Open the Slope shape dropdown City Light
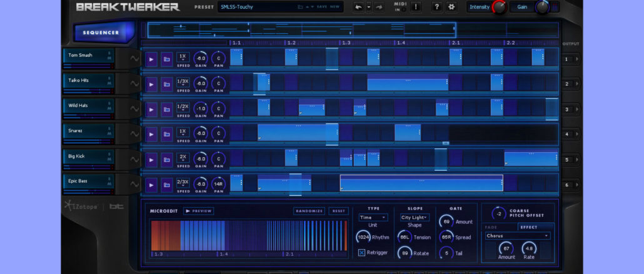 415,217
